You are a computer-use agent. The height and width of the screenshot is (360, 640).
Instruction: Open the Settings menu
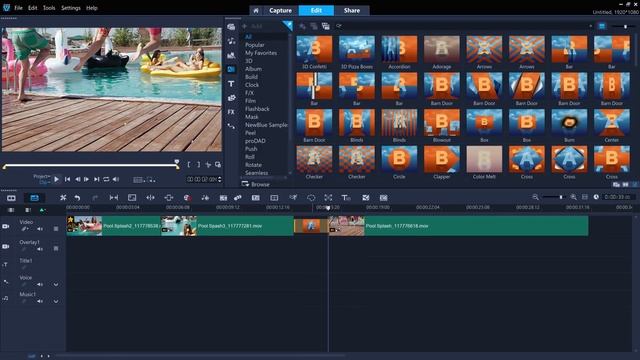71,8
